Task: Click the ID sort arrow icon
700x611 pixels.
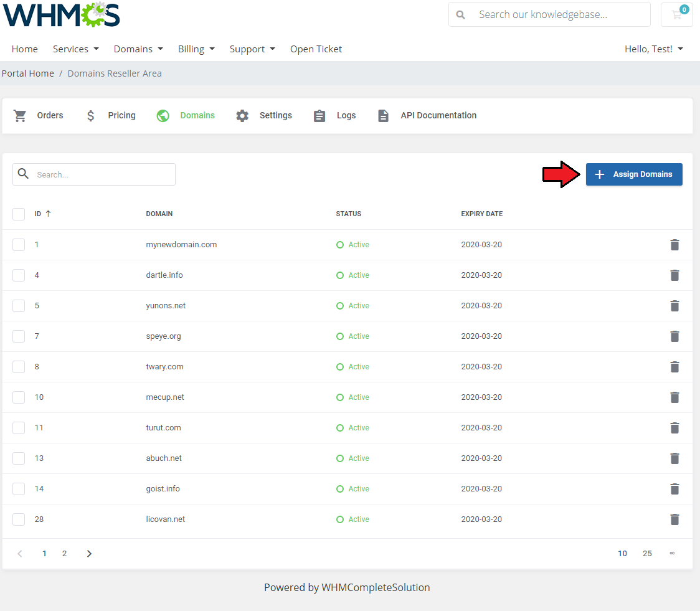Action: (x=48, y=214)
